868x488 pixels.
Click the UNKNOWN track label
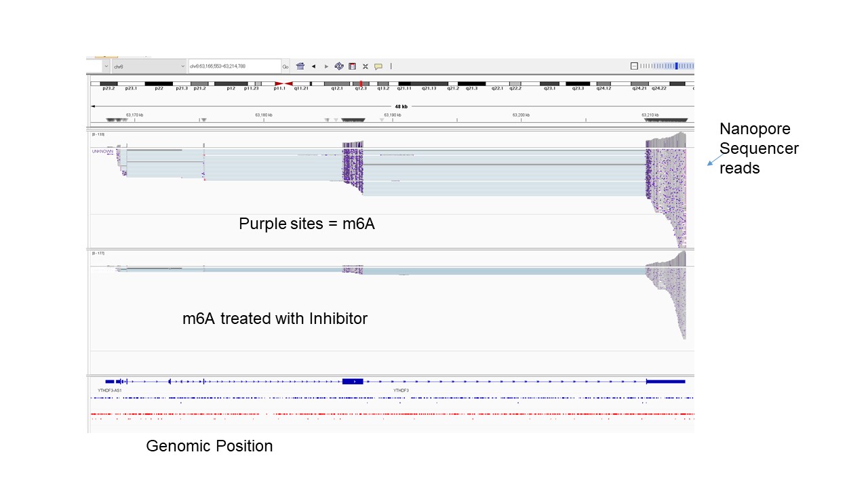(x=102, y=151)
